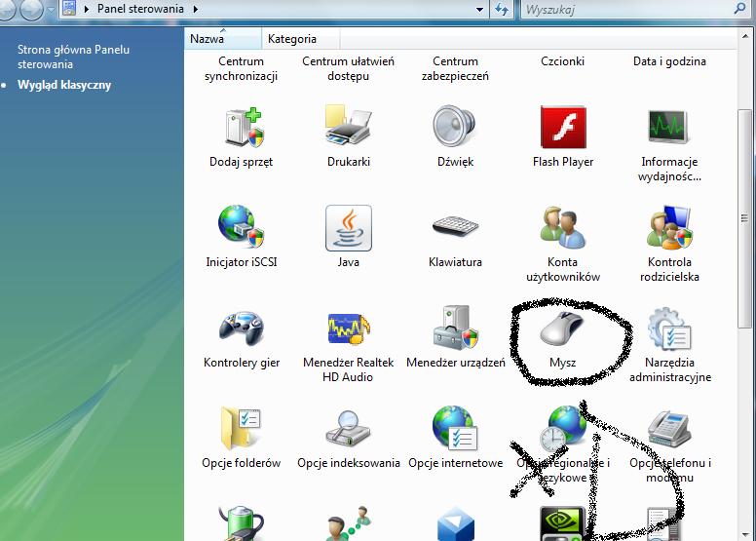Click the vertical scrollbar thumb
Viewport: 756px width, 541px height.
tap(745, 218)
